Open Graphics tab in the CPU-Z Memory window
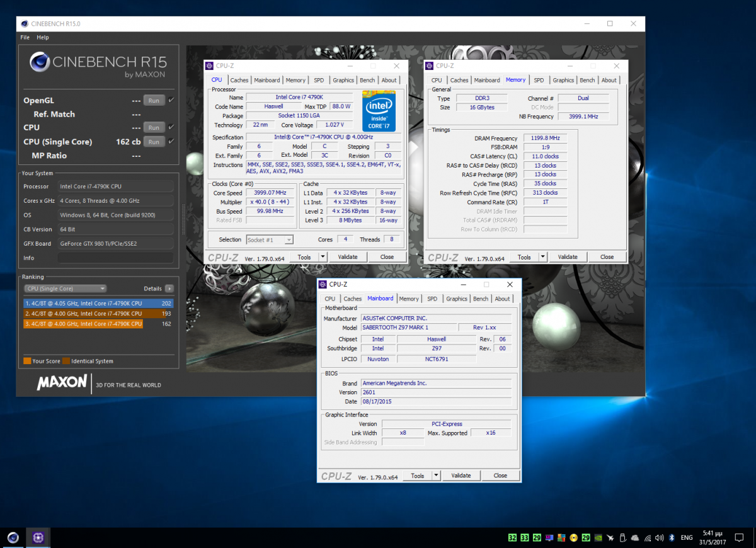Screen dimensions: 756x548 tap(563, 80)
